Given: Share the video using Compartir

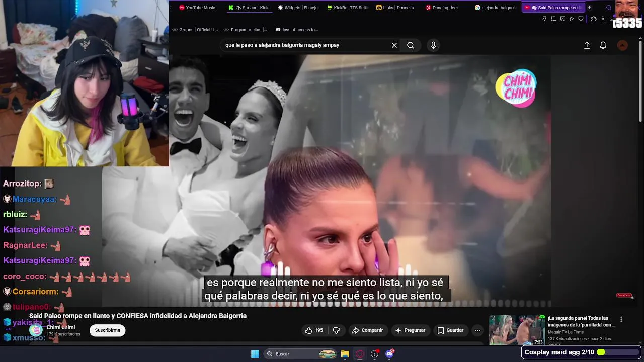Looking at the screenshot, I should pyautogui.click(x=367, y=330).
